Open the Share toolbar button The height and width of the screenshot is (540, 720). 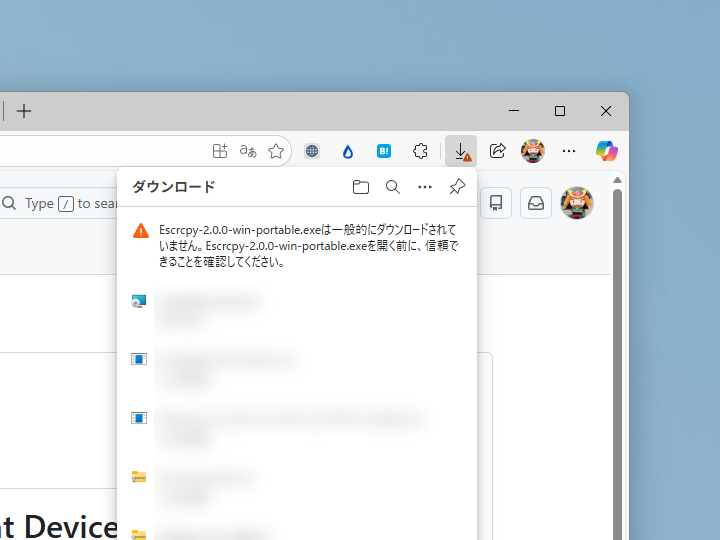tap(497, 151)
